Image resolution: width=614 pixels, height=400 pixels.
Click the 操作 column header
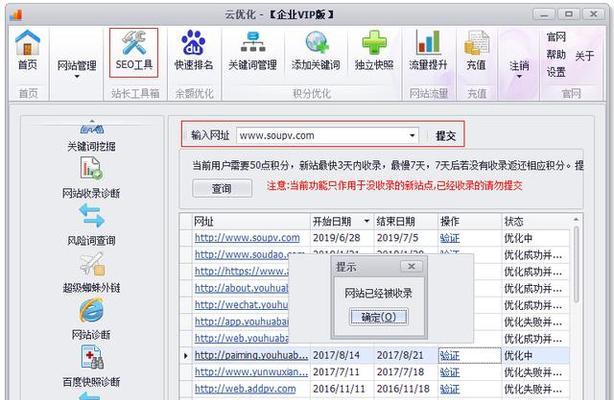point(470,221)
